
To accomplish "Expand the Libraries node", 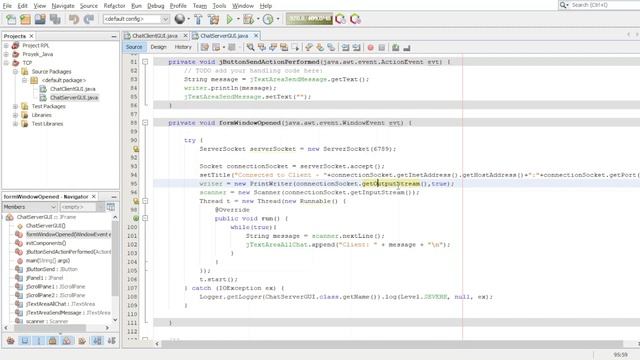I will click(15, 115).
